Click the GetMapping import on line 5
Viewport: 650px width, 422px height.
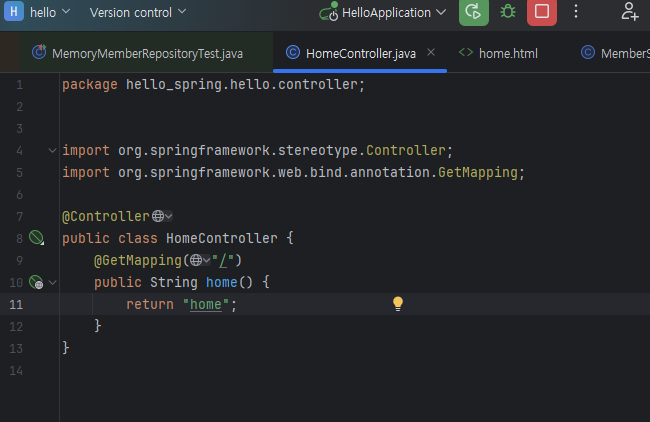(478, 172)
